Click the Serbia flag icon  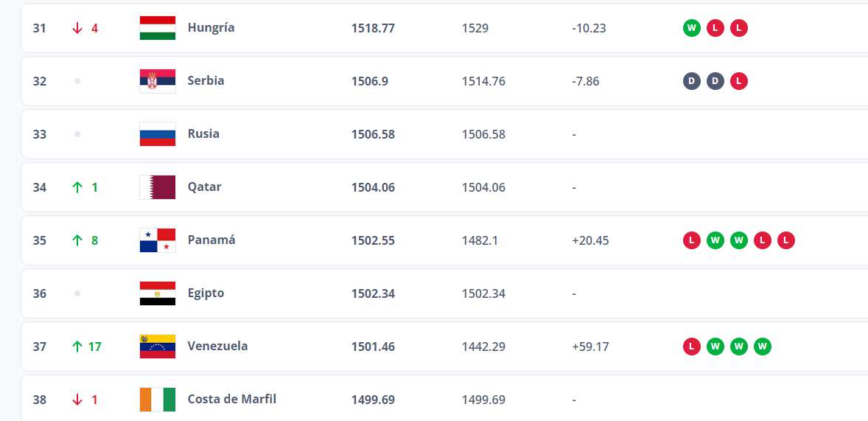[x=157, y=81]
